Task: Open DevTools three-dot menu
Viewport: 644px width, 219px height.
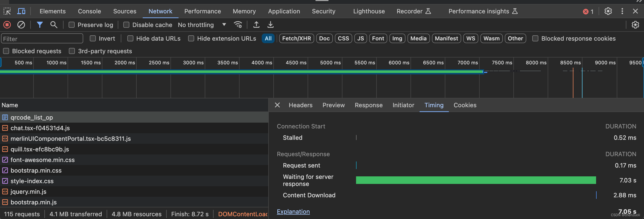Action: 622,11
